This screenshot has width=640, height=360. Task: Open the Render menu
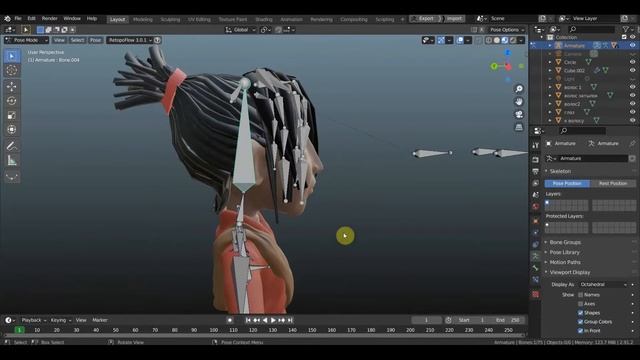50,19
